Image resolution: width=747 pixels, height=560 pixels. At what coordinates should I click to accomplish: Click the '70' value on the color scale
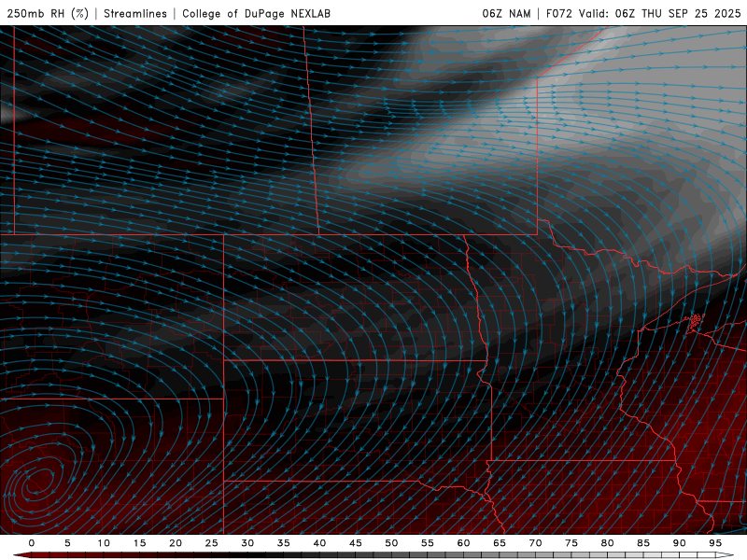point(535,543)
